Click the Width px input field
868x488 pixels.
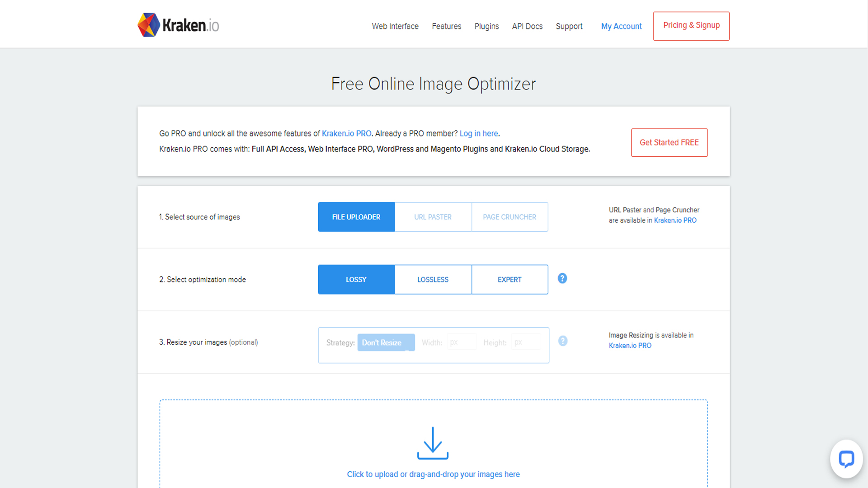[462, 342]
